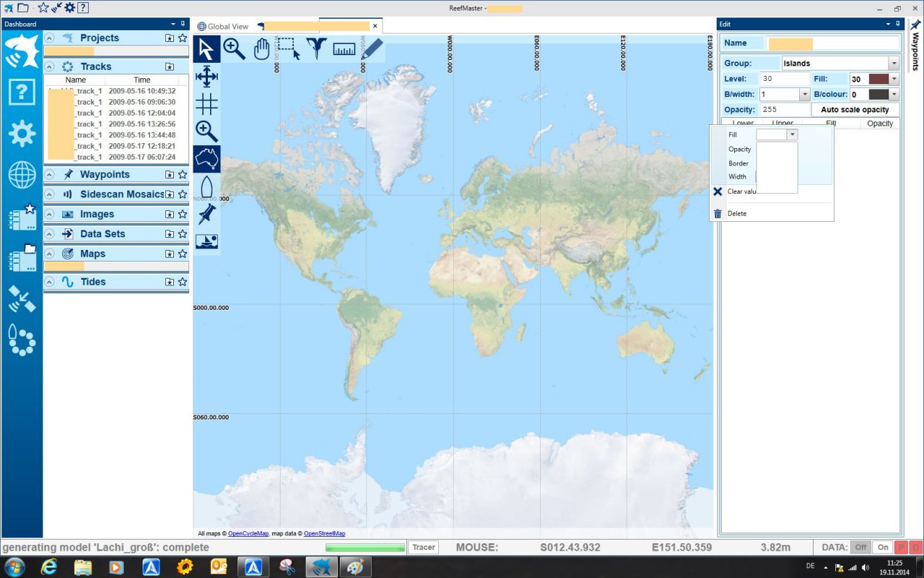924x578 pixels.
Task: Switch DATA toggle to Off
Action: tap(860, 548)
